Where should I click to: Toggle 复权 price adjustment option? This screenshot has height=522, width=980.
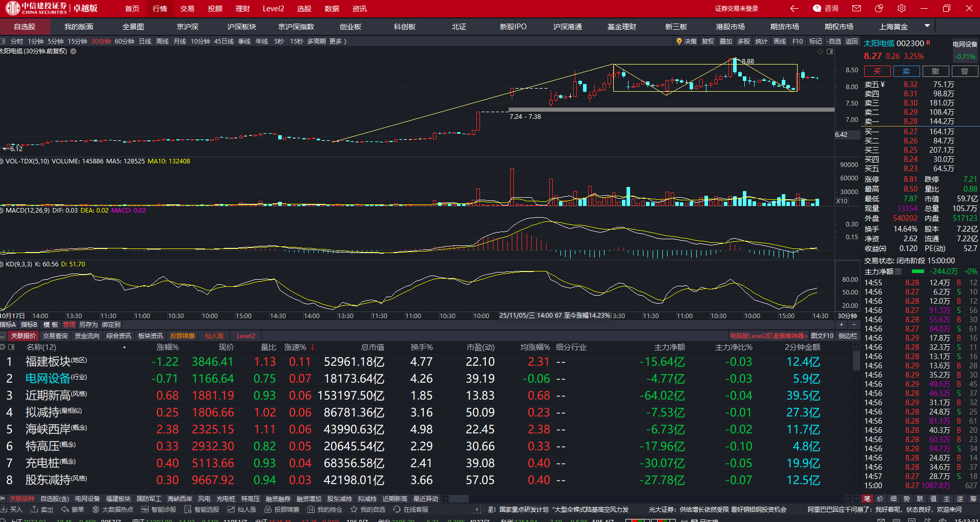(x=708, y=41)
